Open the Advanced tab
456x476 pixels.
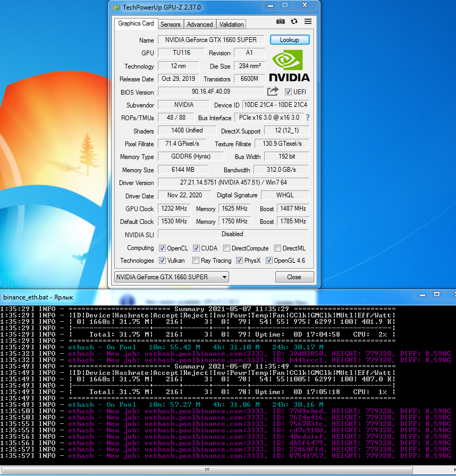coord(200,24)
